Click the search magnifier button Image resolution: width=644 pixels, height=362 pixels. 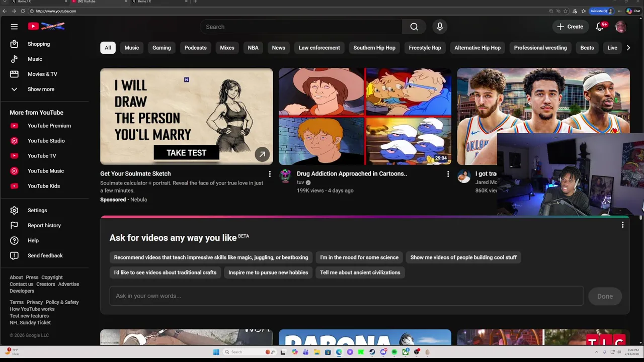(x=414, y=27)
